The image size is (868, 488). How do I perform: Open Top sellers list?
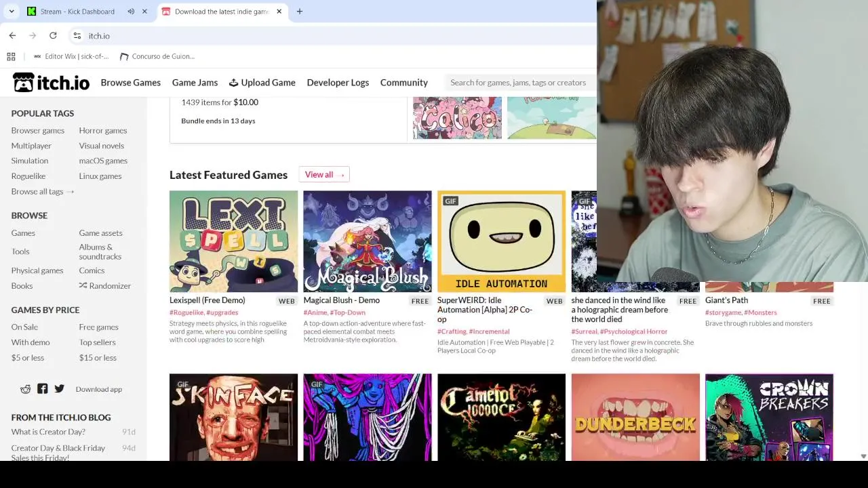point(98,342)
